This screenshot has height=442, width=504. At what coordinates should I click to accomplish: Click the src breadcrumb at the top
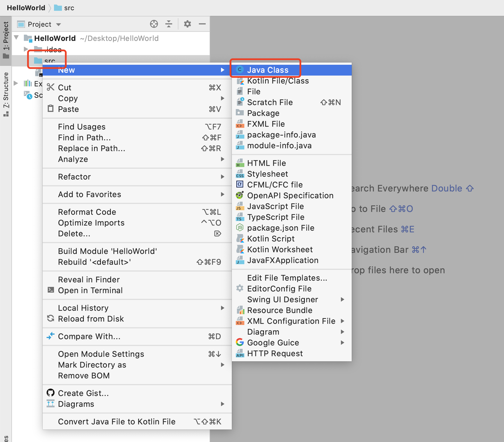pyautogui.click(x=69, y=8)
